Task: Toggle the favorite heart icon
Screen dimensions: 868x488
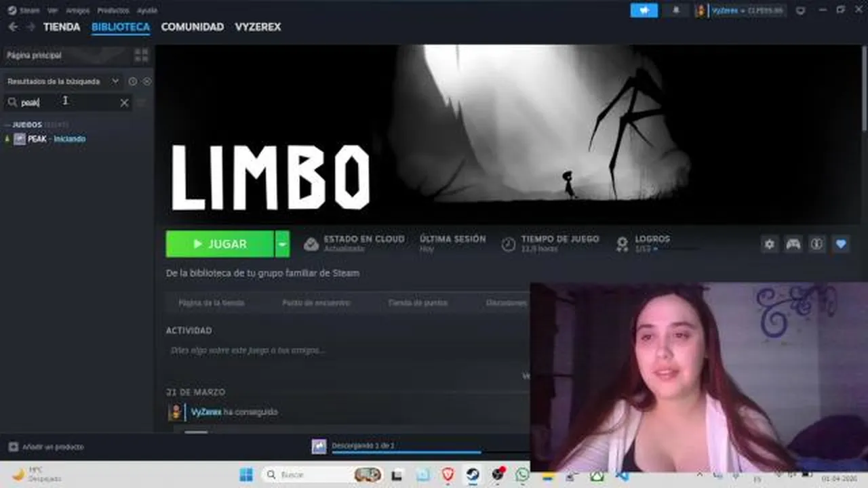Action: coord(841,244)
